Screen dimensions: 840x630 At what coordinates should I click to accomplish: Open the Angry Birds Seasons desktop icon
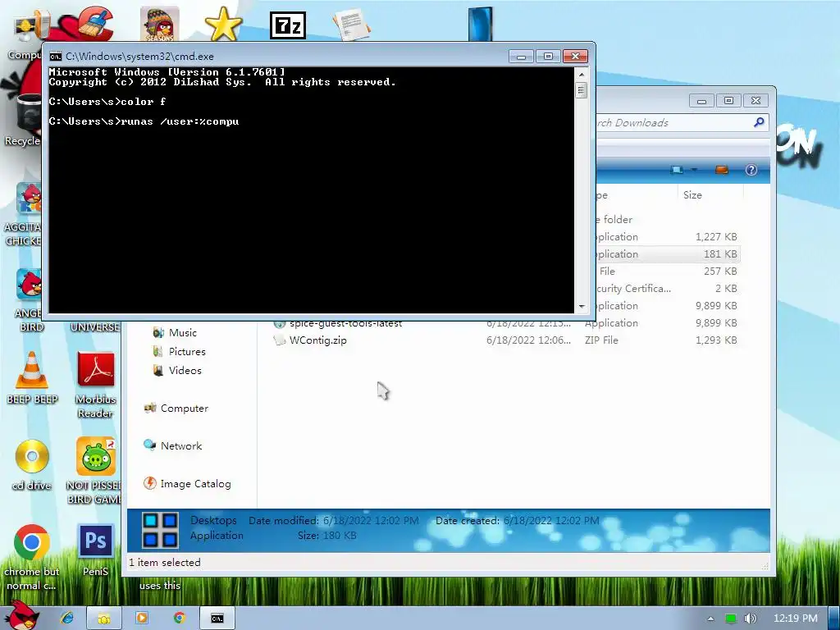pos(160,24)
